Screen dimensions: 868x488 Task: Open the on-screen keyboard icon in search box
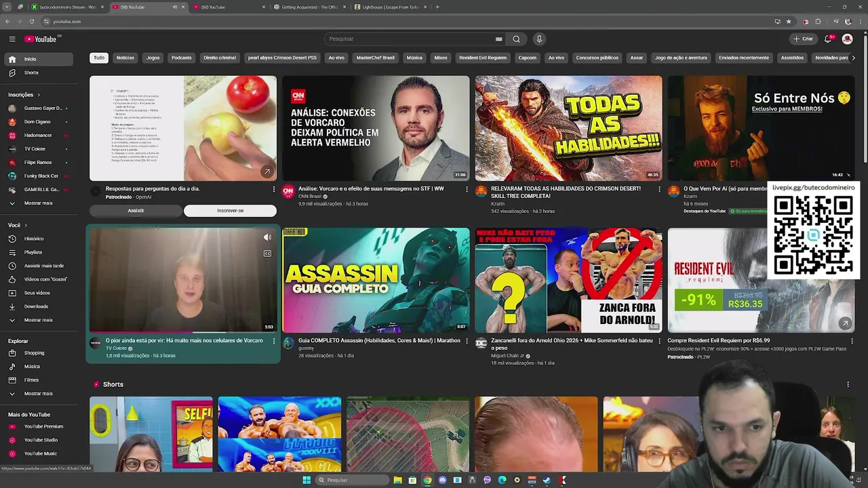click(498, 39)
